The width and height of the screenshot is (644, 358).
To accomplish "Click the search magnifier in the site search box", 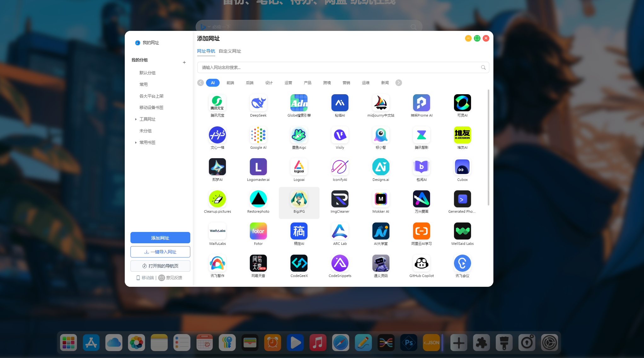I will coord(483,67).
